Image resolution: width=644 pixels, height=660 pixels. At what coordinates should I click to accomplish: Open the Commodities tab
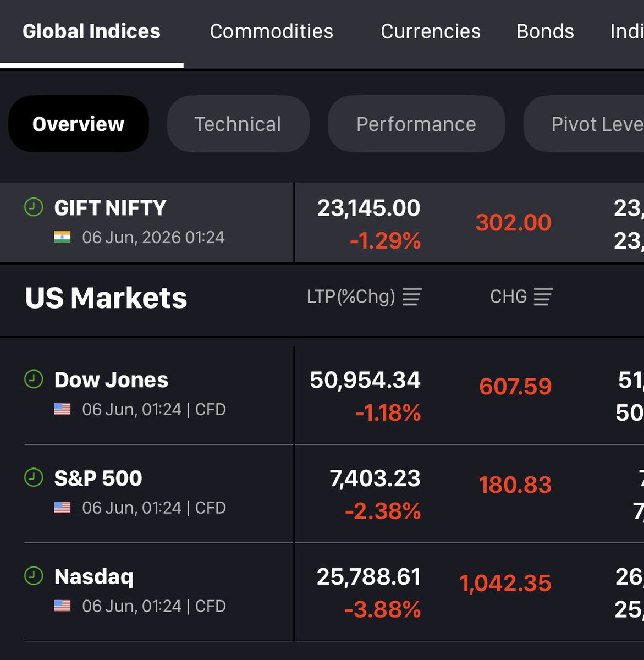(x=272, y=31)
